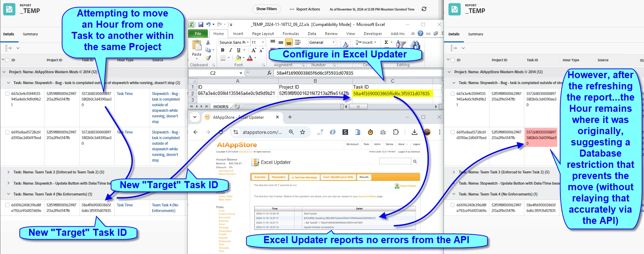Click the refresh icon in left report header
644x254 pixels.
pyautogui.click(x=424, y=9)
